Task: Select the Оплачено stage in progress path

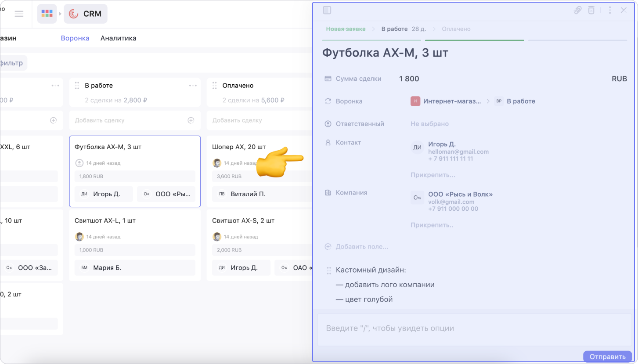Action: click(456, 29)
